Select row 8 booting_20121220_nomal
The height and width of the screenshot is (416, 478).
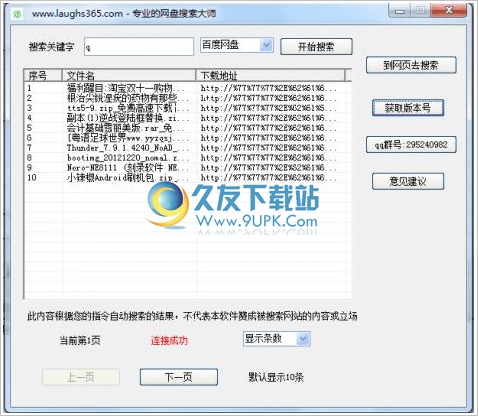point(188,158)
